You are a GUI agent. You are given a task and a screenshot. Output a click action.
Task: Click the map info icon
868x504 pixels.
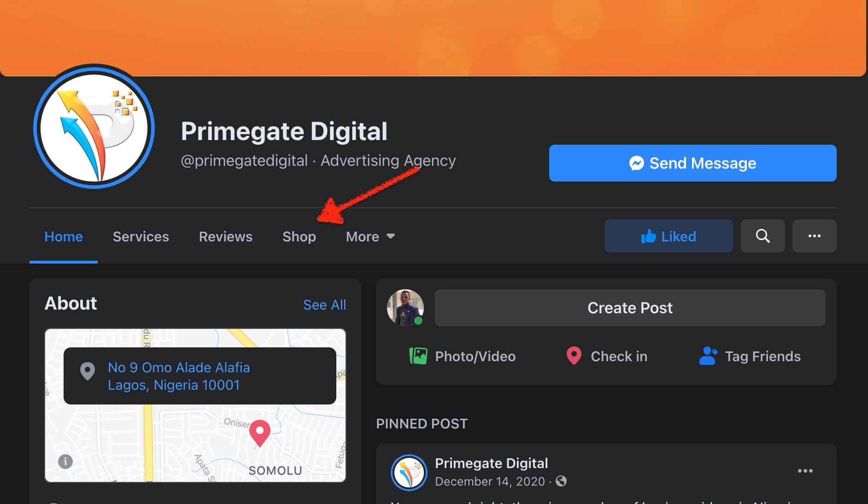click(65, 461)
